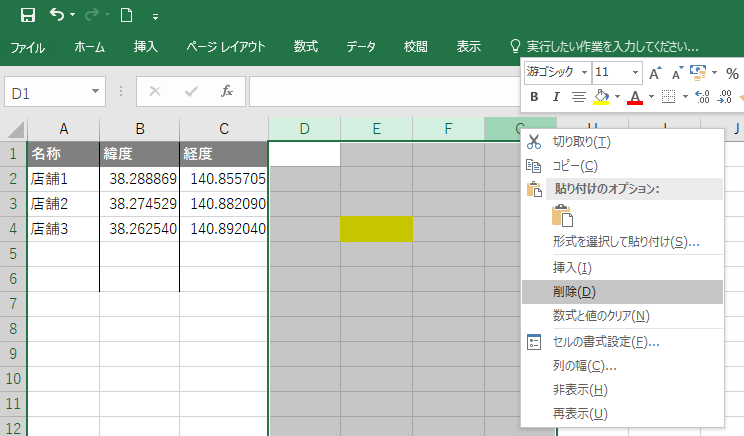Toggle Bold in the mini toolbar
This screenshot has width=744, height=436.
pyautogui.click(x=534, y=97)
